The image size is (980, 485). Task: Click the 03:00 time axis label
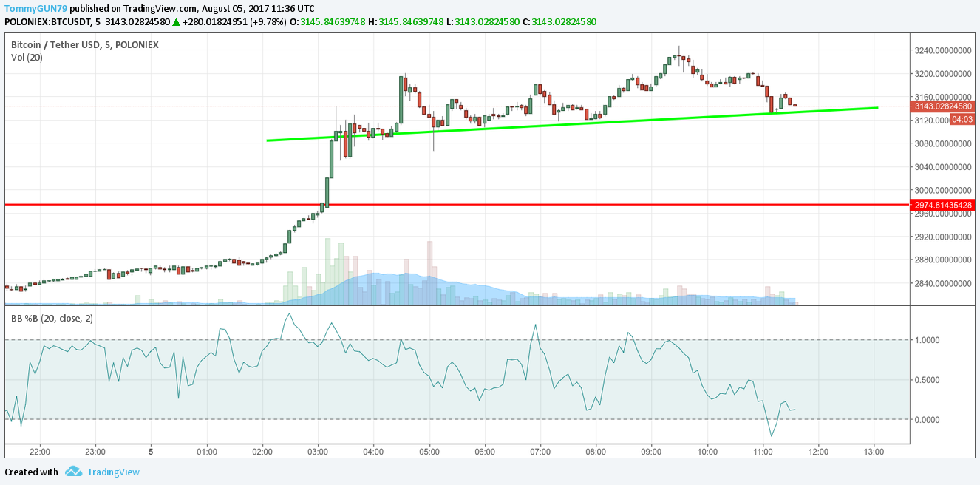(318, 452)
